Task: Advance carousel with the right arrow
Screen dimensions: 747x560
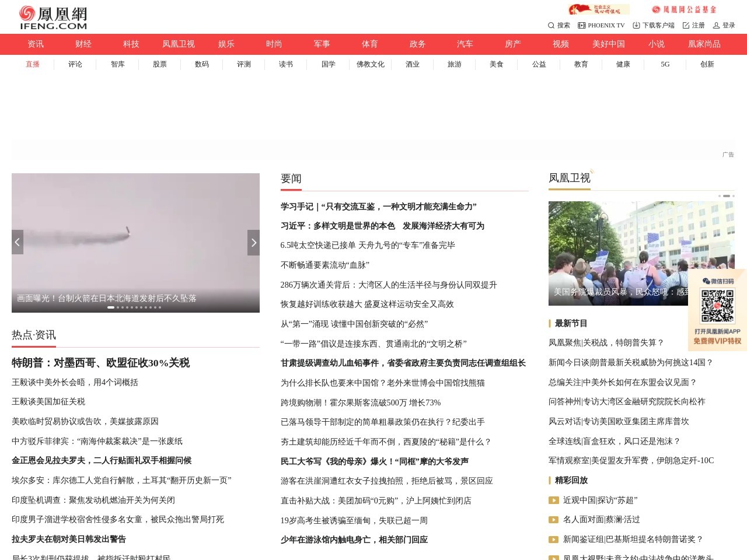Action: (253, 242)
